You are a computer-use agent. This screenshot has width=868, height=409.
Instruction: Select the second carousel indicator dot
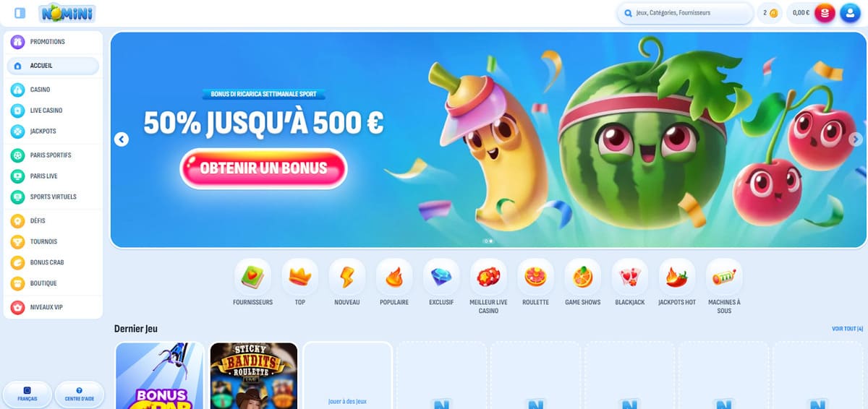pos(490,241)
